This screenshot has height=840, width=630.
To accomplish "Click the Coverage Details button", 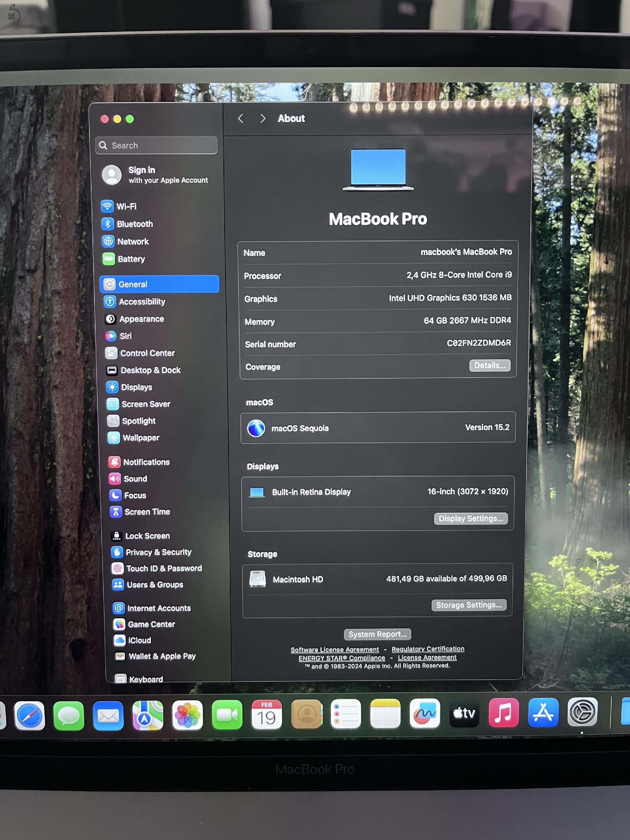I will point(489,365).
